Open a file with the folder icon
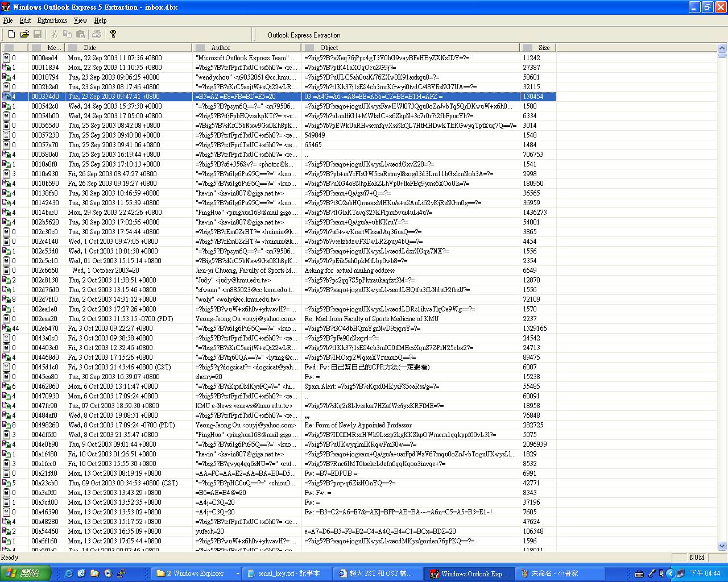The image size is (728, 582). pos(24,34)
